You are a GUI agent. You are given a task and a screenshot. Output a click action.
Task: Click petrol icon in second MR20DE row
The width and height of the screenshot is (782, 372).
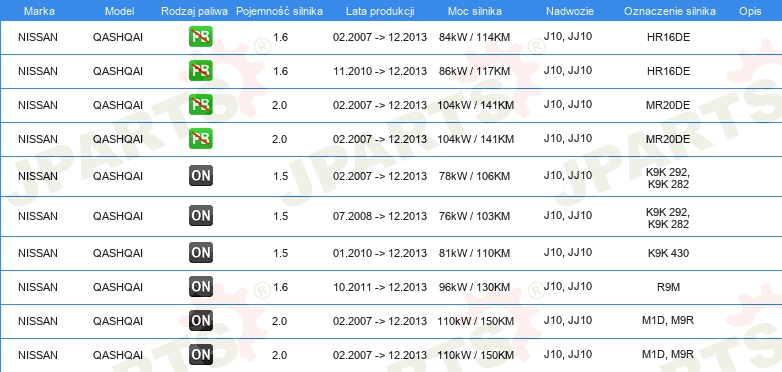pos(201,139)
